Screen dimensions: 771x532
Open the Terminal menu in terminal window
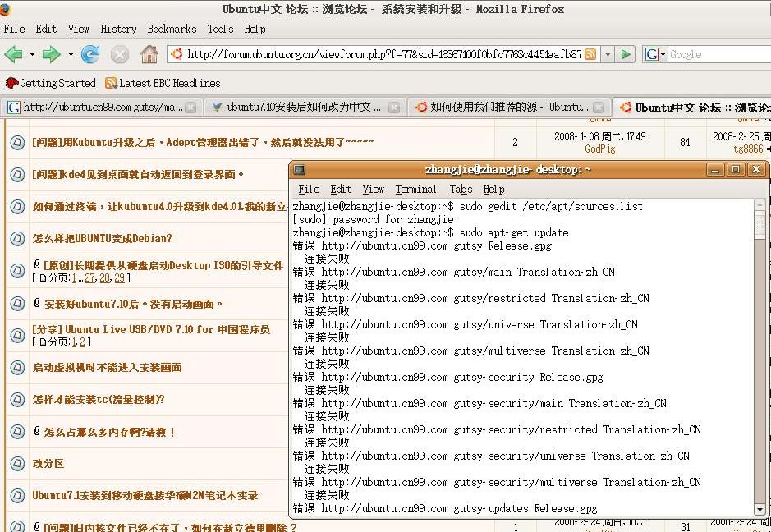(416, 190)
